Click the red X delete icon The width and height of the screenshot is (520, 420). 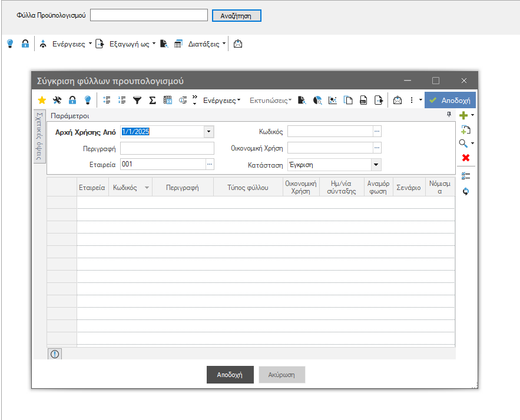(466, 158)
